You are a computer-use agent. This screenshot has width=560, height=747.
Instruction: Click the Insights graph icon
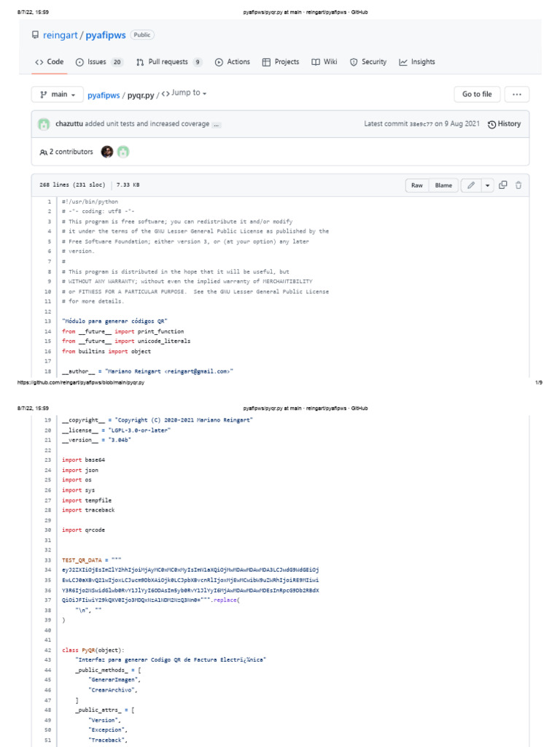click(402, 63)
